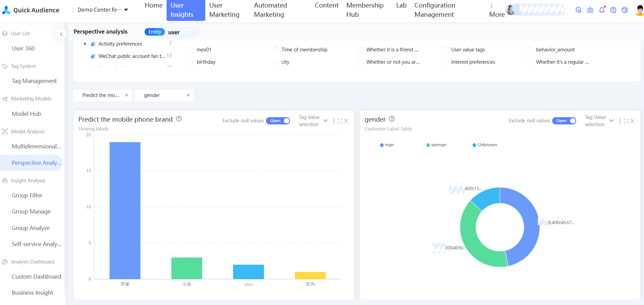The height and width of the screenshot is (305, 644).
Task: Open the Automated Marketing tab
Action: (x=270, y=10)
